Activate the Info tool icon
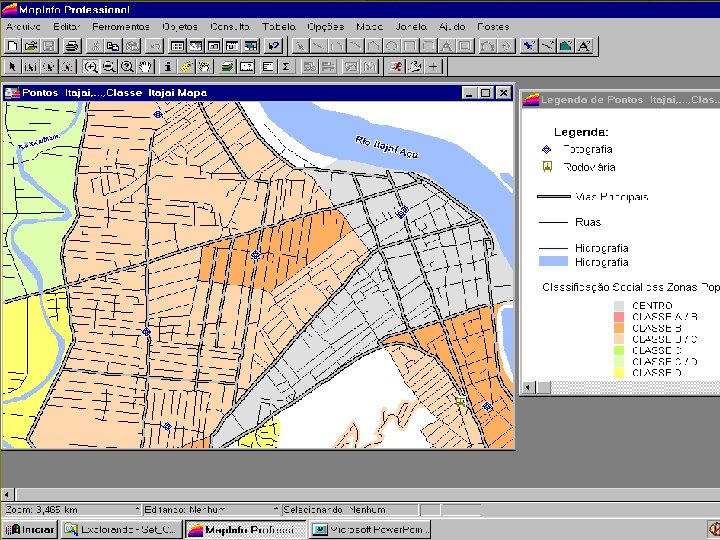 pyautogui.click(x=167, y=67)
